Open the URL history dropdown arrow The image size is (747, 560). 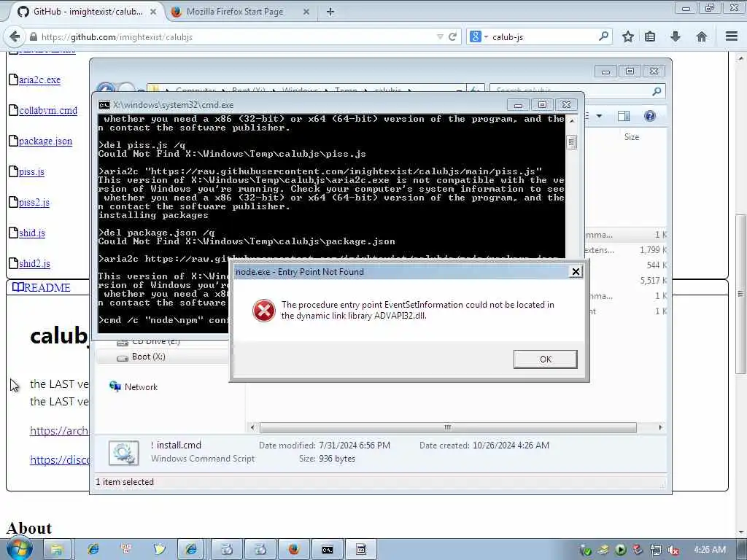click(440, 36)
